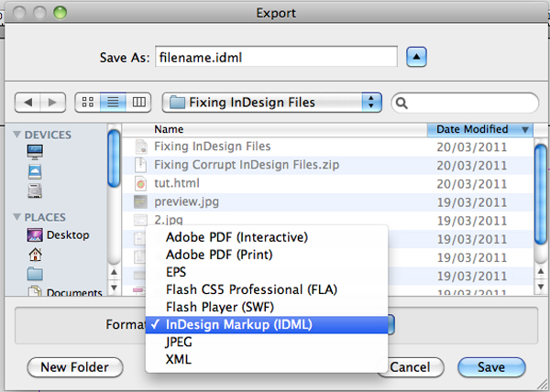
Task: Open the Home folder in sidebar
Action: click(x=36, y=255)
